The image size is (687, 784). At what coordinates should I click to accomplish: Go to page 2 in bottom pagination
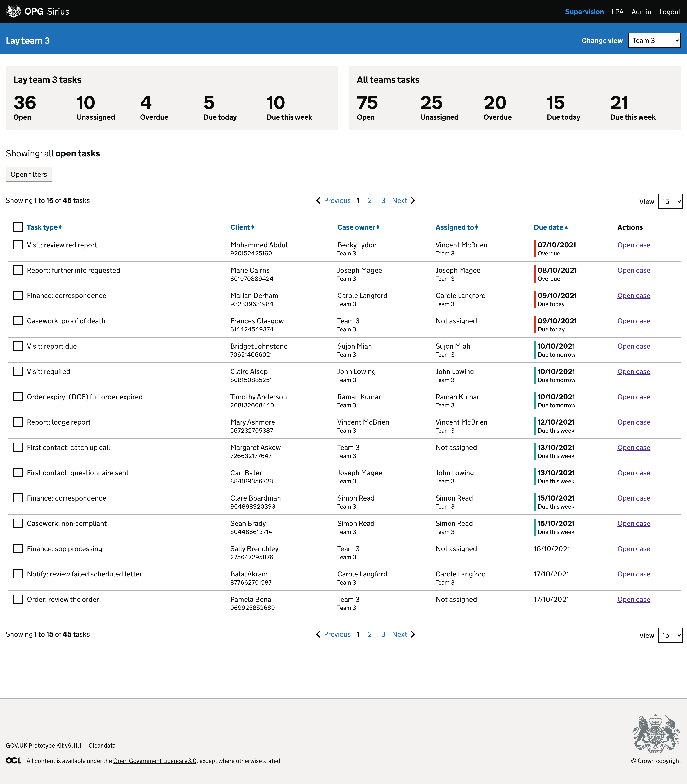370,634
